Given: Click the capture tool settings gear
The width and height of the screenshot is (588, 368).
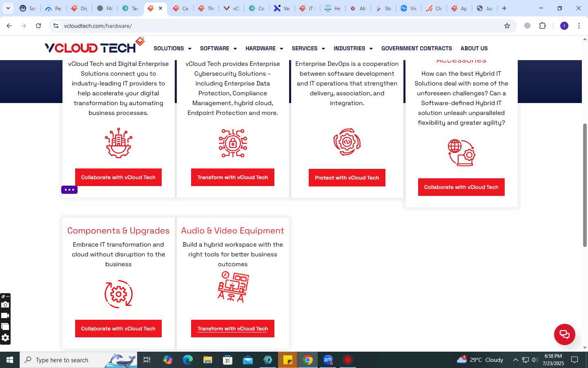Looking at the screenshot, I should (x=5, y=338).
